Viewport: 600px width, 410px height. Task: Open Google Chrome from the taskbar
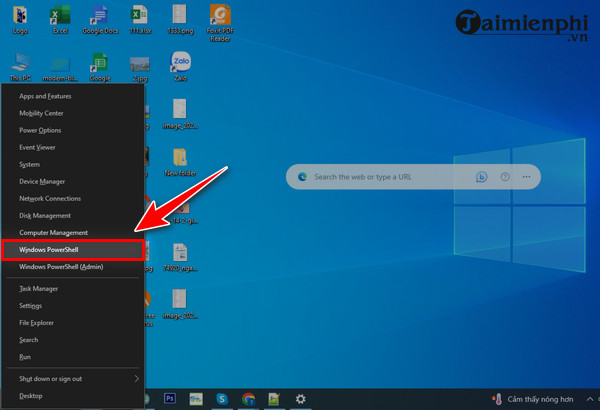click(x=248, y=399)
